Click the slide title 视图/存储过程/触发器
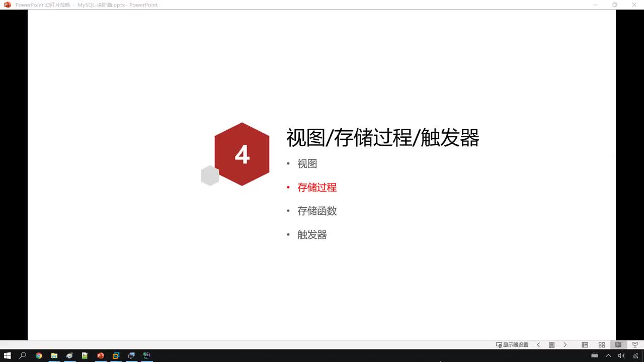Screen dimensions: 644x362 coord(383,138)
